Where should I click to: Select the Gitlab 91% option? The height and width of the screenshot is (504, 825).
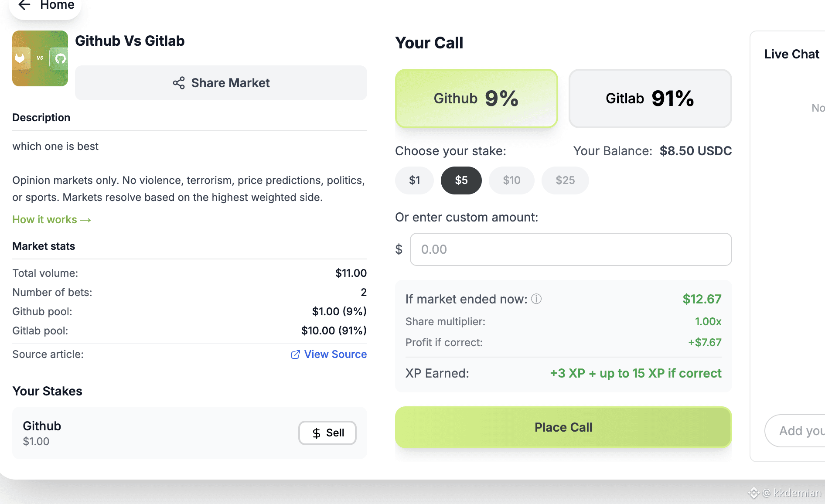tap(650, 99)
